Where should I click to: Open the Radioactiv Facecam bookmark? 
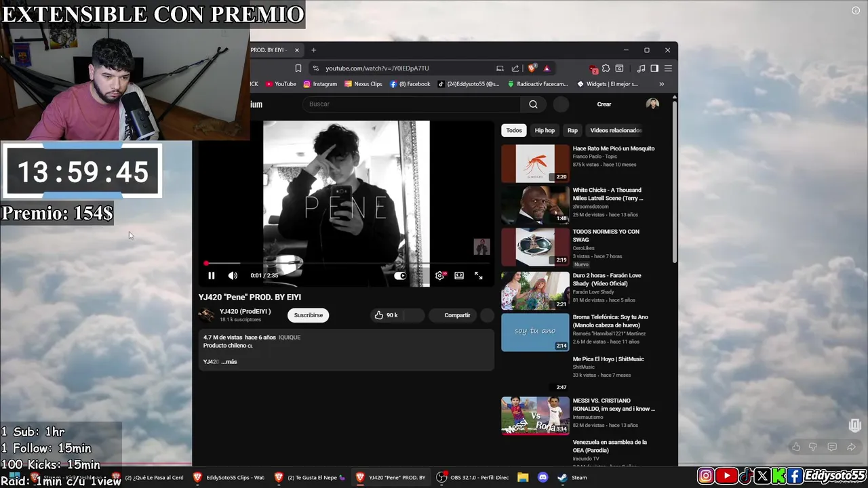point(538,84)
